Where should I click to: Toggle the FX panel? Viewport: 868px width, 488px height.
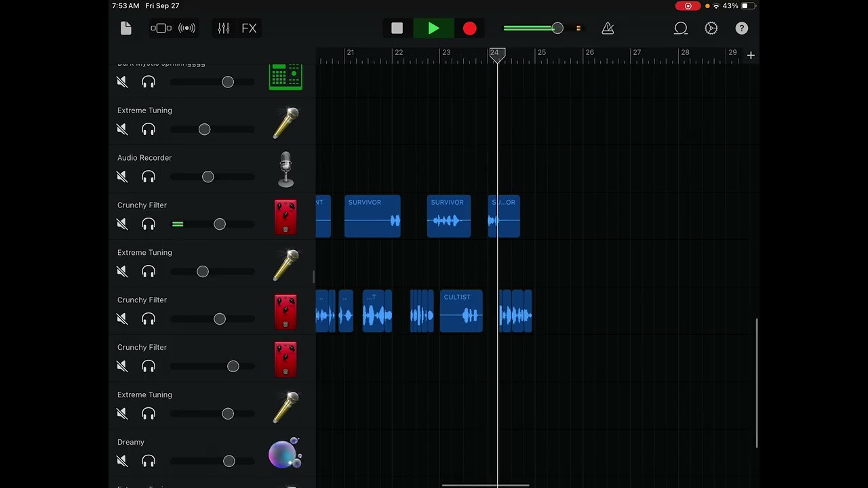pyautogui.click(x=249, y=28)
